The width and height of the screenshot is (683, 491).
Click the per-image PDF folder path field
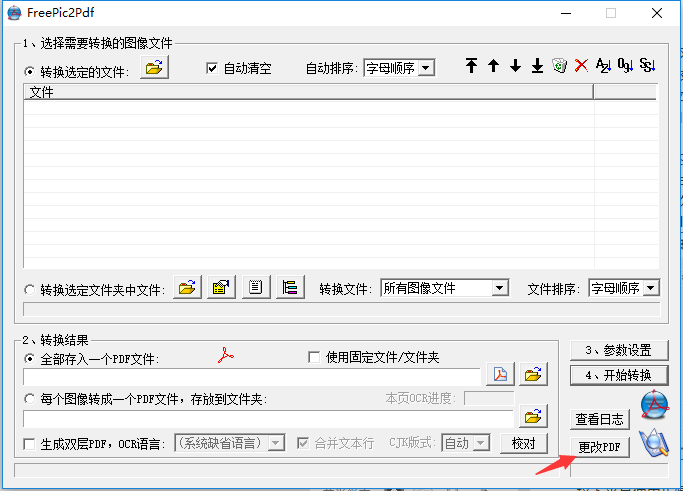pos(268,419)
